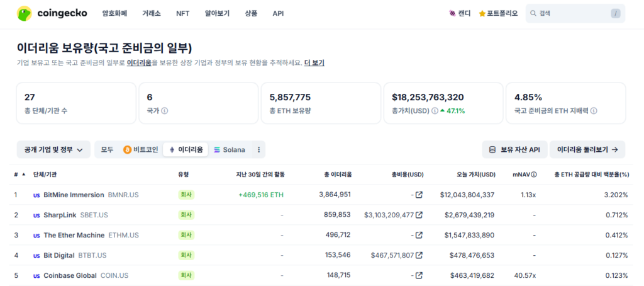Select the 비트코인 tab

(x=140, y=150)
